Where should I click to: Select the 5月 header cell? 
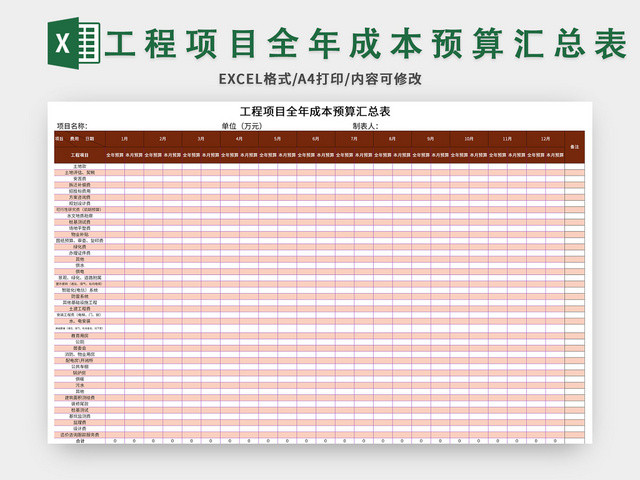point(278,139)
